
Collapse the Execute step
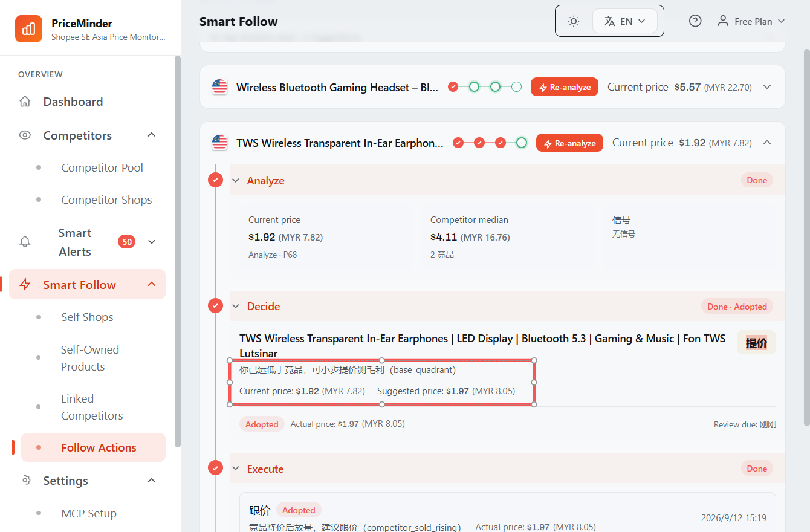(x=236, y=469)
